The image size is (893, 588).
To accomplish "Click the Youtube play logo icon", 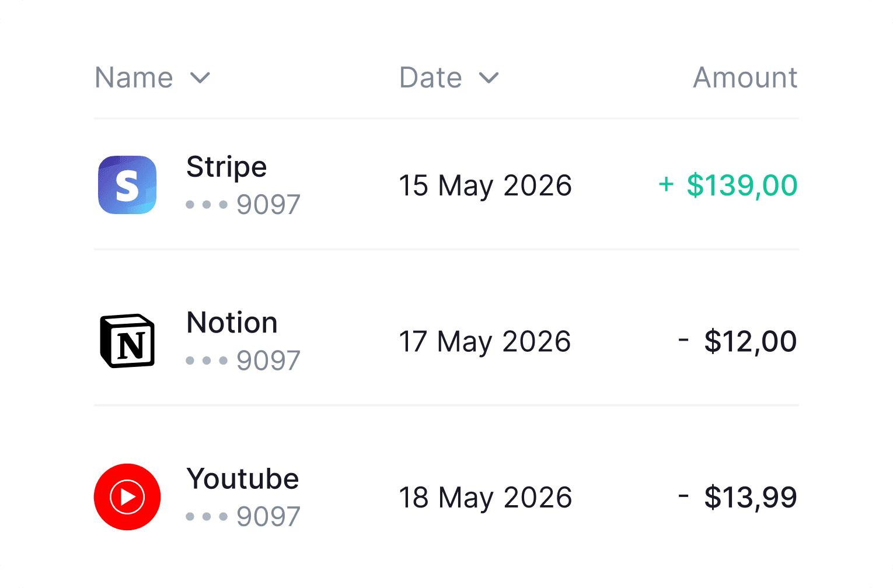I will point(127,497).
